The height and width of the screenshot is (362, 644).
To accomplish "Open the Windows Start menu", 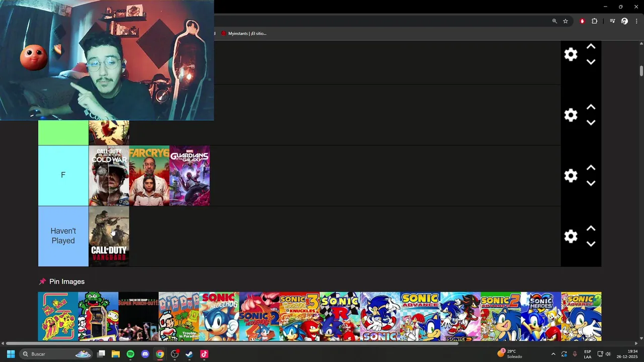I will [11, 354].
